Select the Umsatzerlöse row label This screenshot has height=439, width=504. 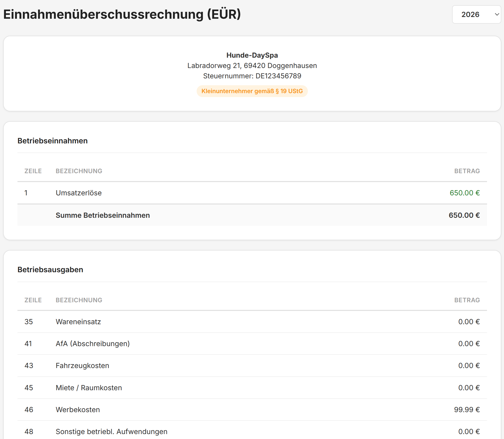click(x=79, y=193)
